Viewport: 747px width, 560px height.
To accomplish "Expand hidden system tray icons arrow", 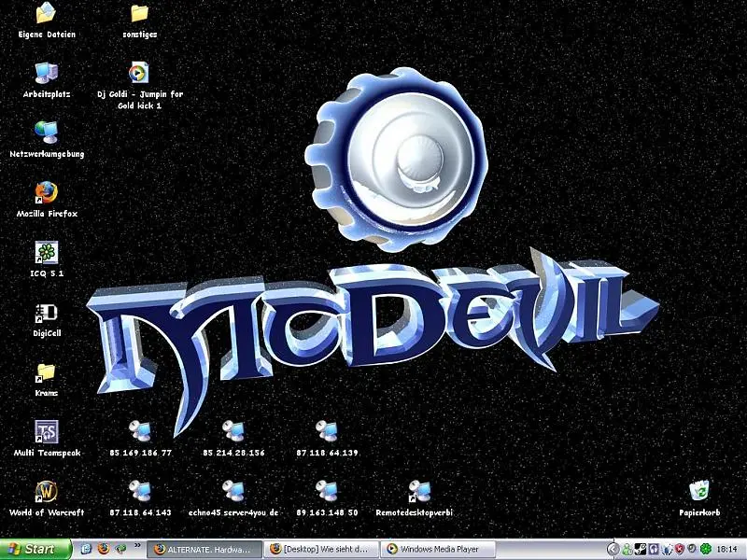I will coord(613,550).
